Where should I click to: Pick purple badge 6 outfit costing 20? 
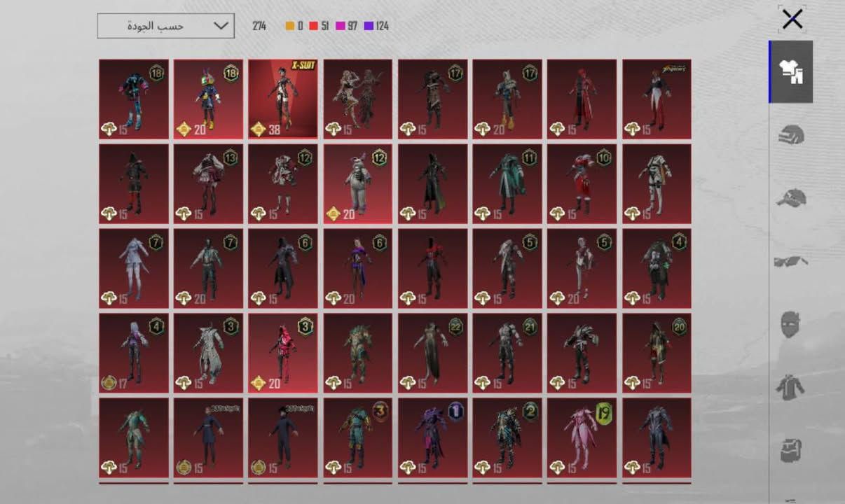[x=358, y=268]
